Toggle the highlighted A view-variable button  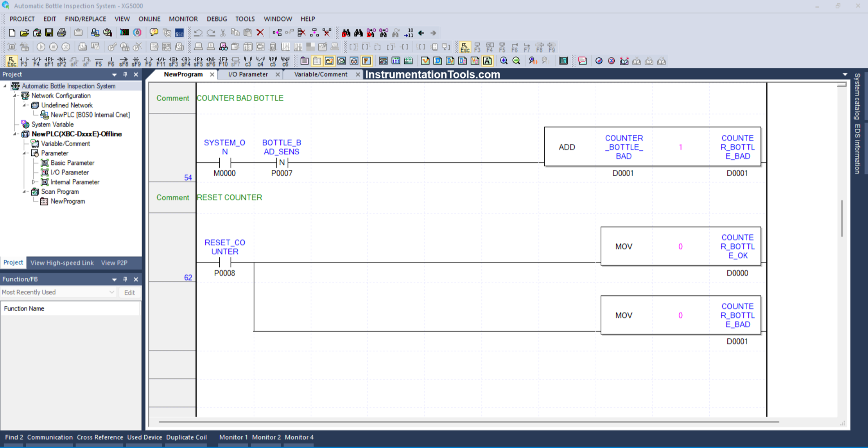click(x=487, y=61)
